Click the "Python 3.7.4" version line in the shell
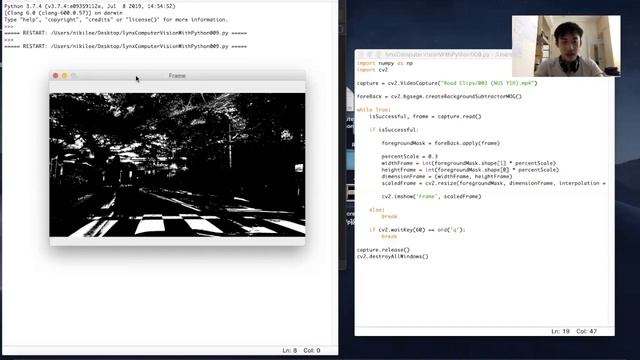Screen dimensions: 640x360 point(90,6)
